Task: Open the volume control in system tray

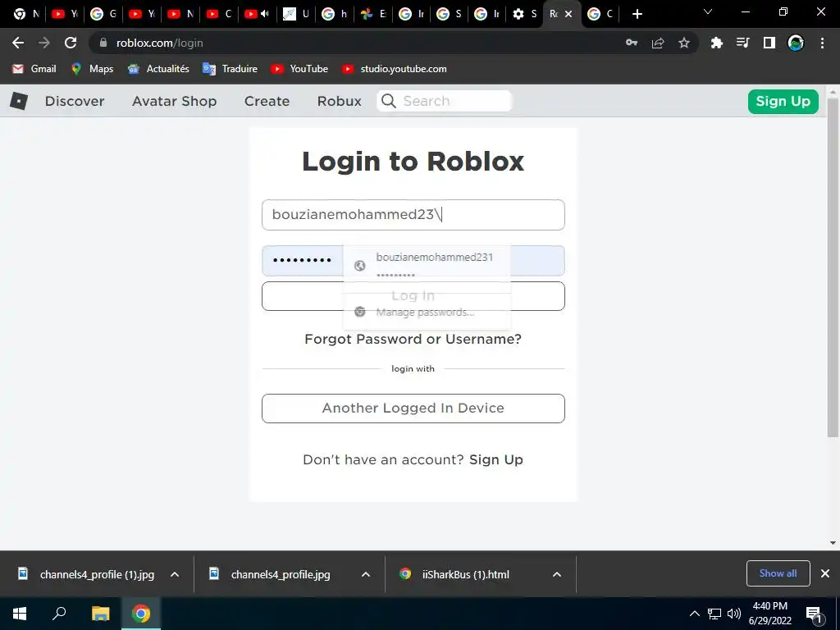Action: pos(734,614)
